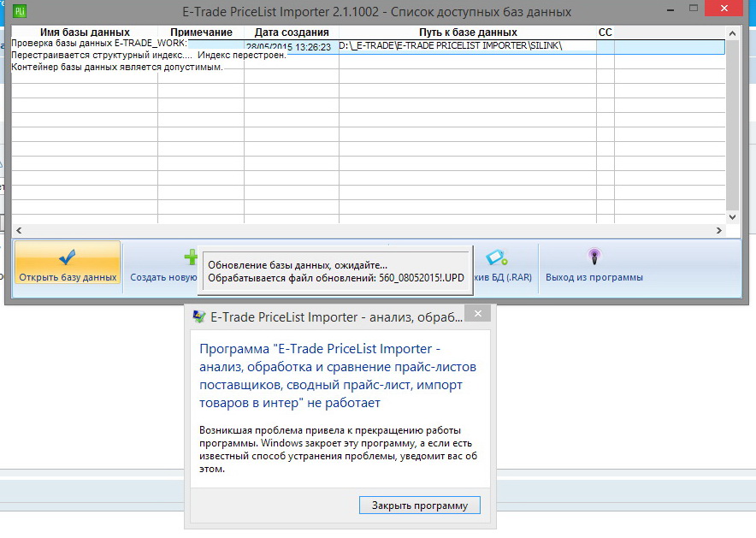The height and width of the screenshot is (538, 756).
Task: Click the Примечание column header
Action: pyautogui.click(x=201, y=33)
